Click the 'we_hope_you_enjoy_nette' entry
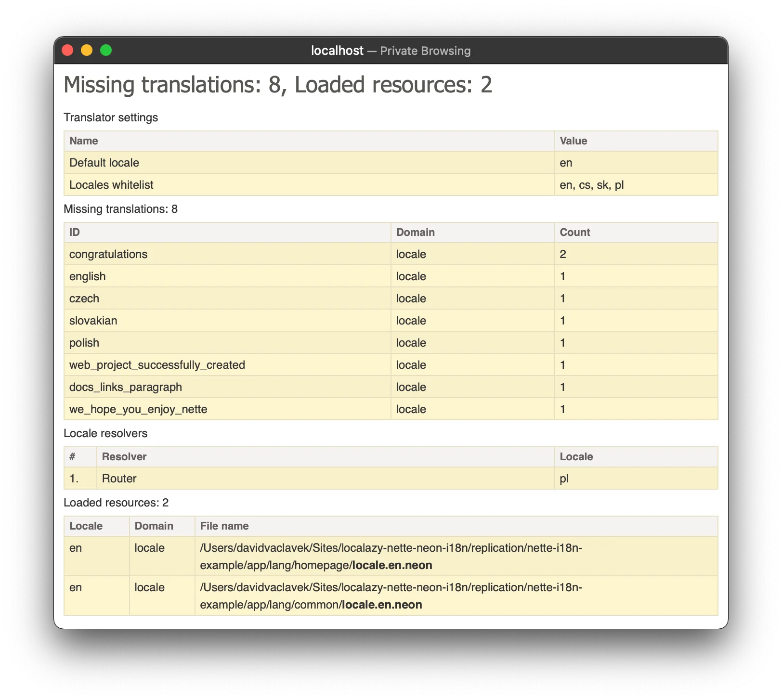This screenshot has width=782, height=700. click(x=138, y=409)
